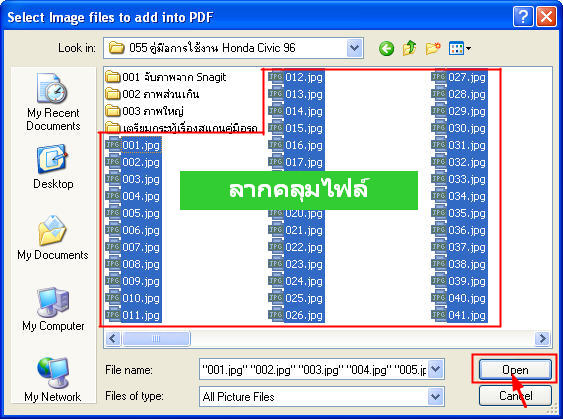Select file 021.jpg
The height and width of the screenshot is (419, 563).
(296, 230)
